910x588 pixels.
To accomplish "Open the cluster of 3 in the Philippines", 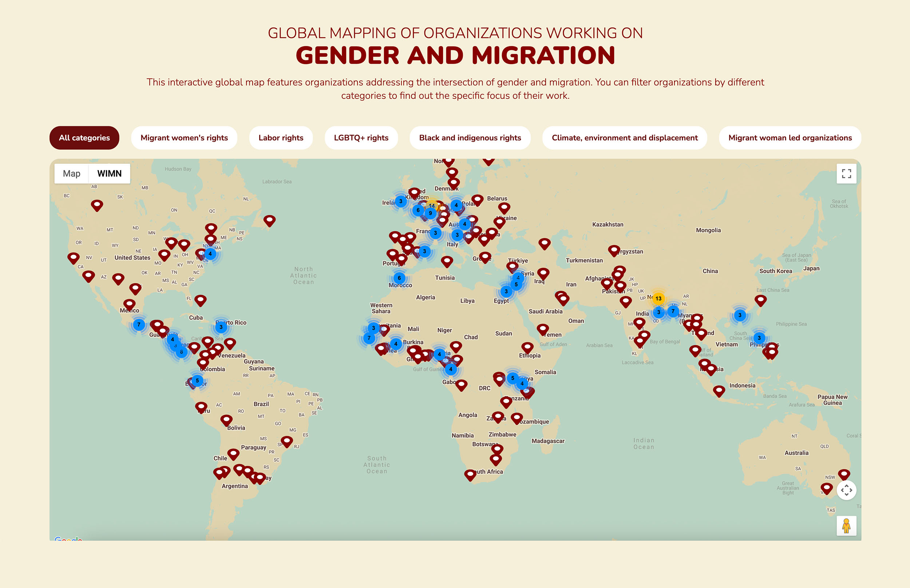I will [759, 338].
